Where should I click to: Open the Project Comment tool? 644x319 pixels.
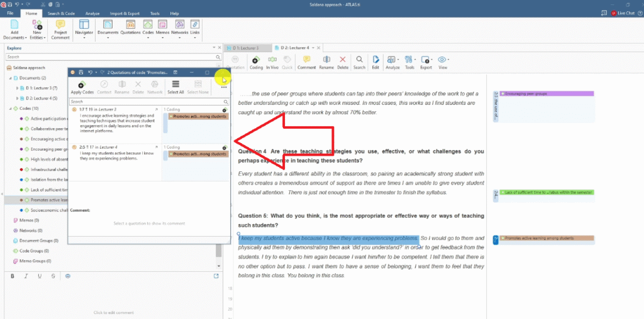60,25
